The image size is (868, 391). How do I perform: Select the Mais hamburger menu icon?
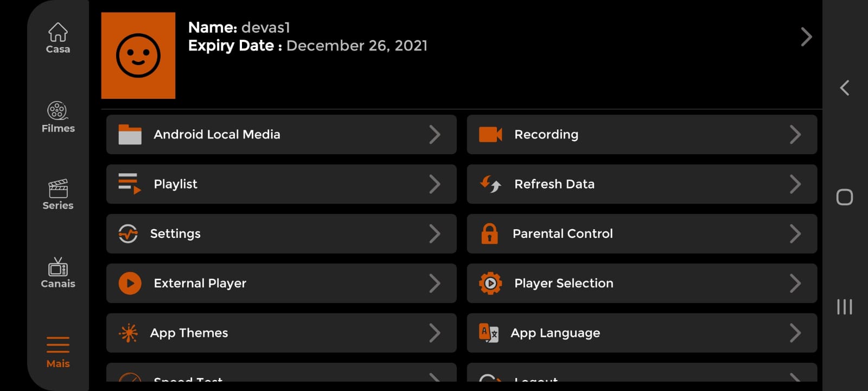pos(58,345)
